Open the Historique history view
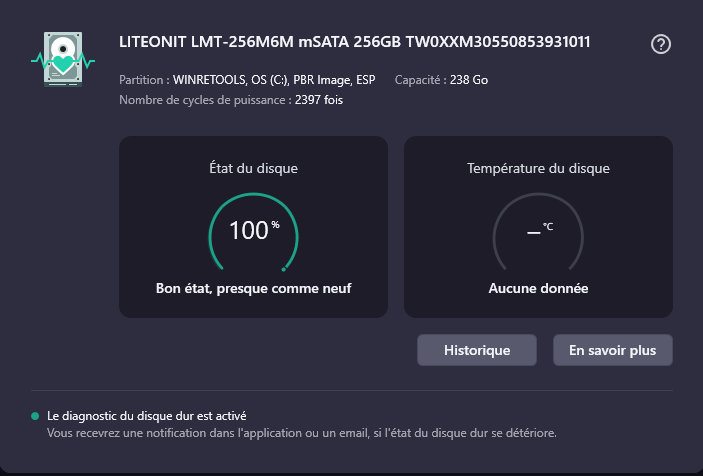703x476 pixels. point(477,350)
